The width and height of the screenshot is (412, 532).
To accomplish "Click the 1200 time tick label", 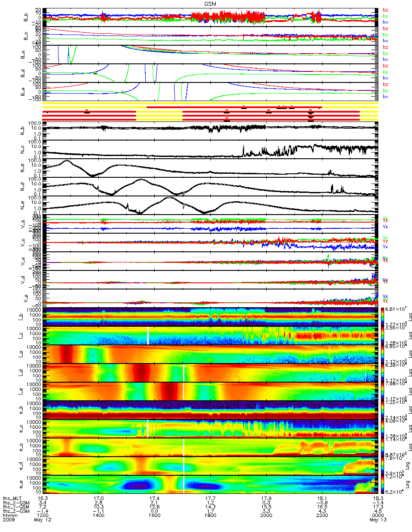I will click(43, 515).
